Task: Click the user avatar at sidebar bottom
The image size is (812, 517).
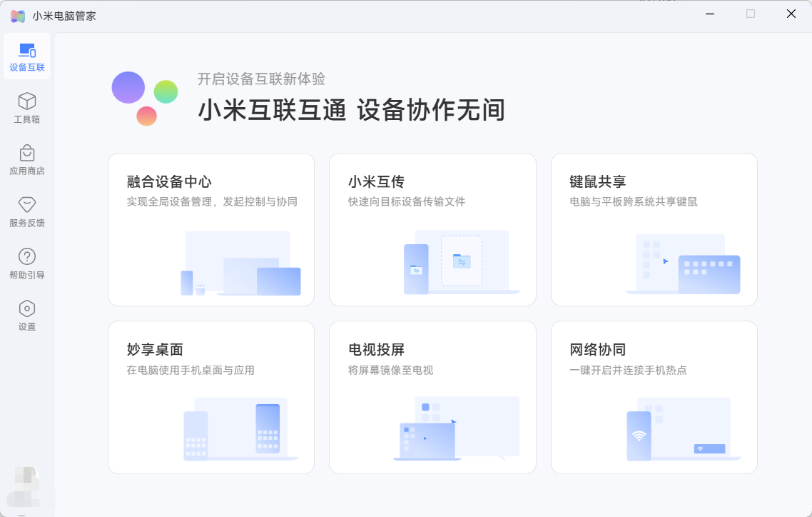Action: click(26, 486)
